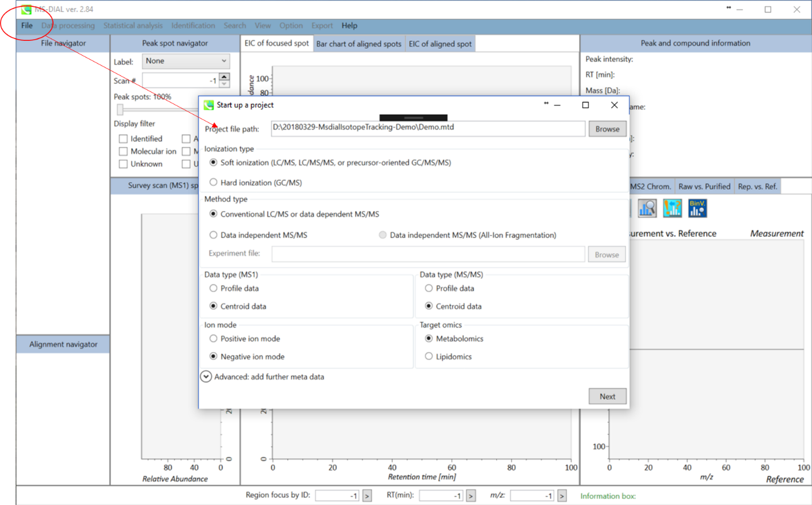Click the cyan spectrum question-mark icon
The image size is (812, 505).
click(x=672, y=208)
